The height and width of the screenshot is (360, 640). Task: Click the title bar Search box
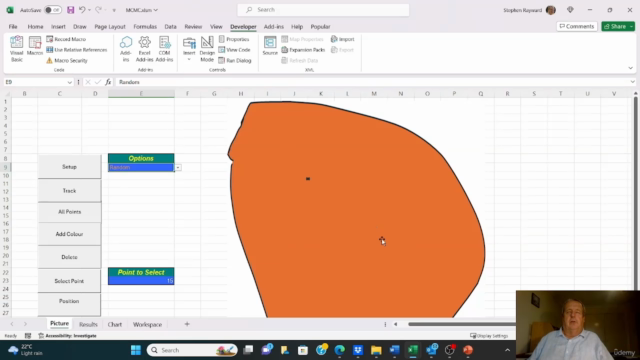(323, 10)
